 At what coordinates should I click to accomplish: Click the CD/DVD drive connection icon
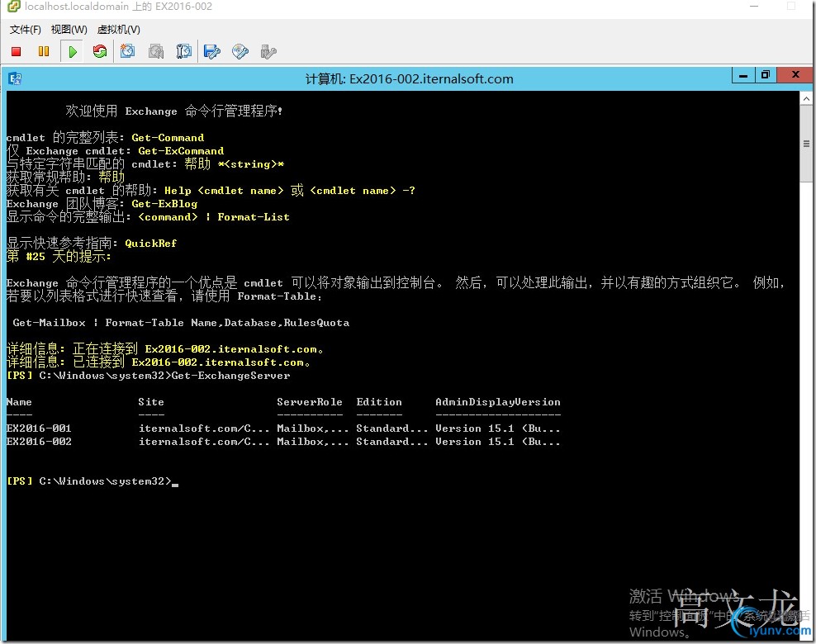[240, 51]
